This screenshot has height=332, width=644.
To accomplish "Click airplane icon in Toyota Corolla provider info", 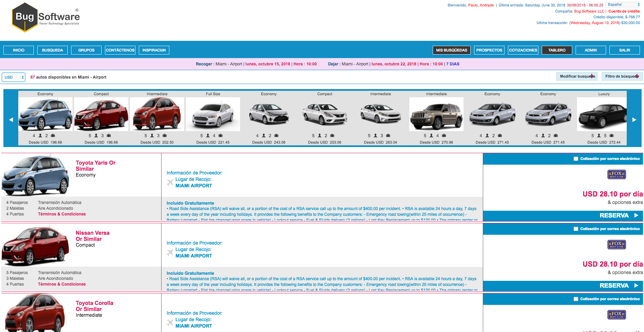I will point(170,323).
